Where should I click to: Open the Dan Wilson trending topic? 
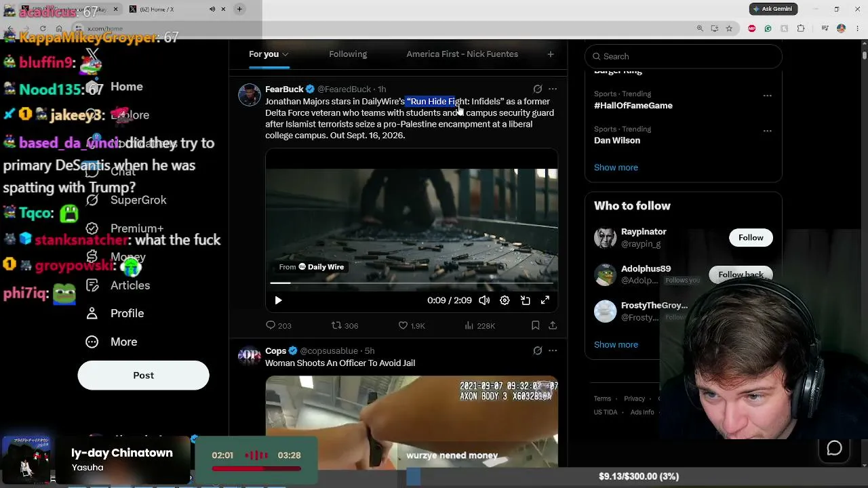tap(617, 140)
